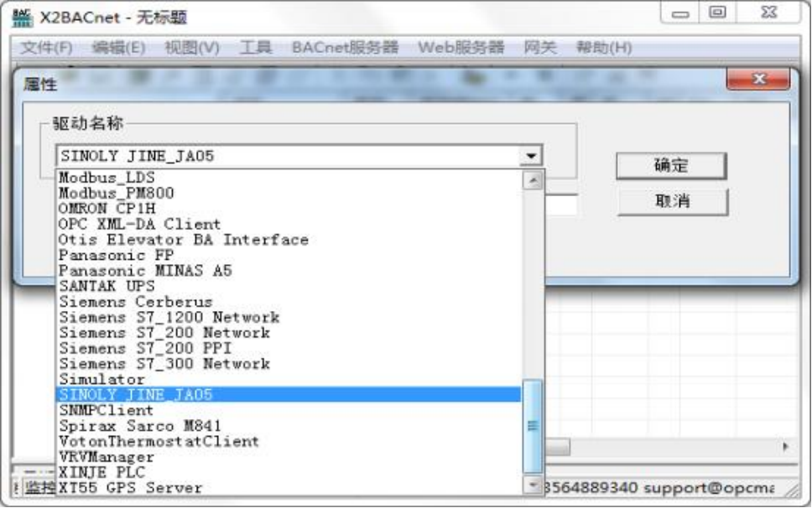This screenshot has height=508, width=812.
Task: Choose SANTAK UPS driver
Action: (x=289, y=286)
